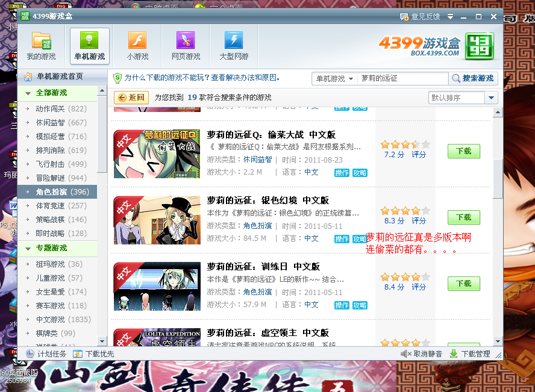Click 攻略 tag for 偷菜大战
The image size is (535, 392).
(360, 173)
